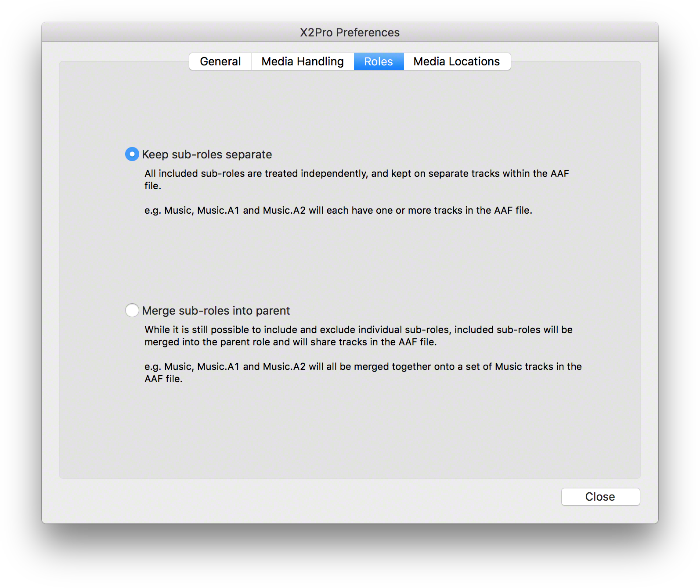This screenshot has height=588, width=700.
Task: Go to the Media Locations tab
Action: point(457,61)
